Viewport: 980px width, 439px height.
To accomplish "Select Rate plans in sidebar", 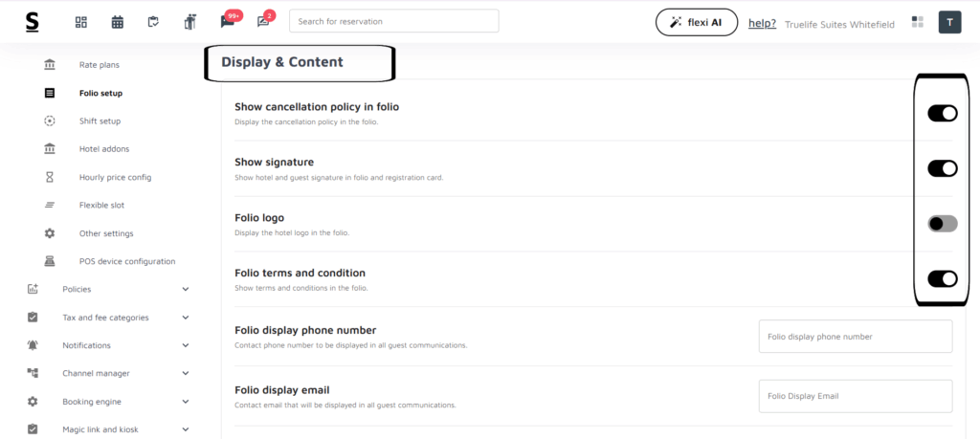I will click(99, 65).
